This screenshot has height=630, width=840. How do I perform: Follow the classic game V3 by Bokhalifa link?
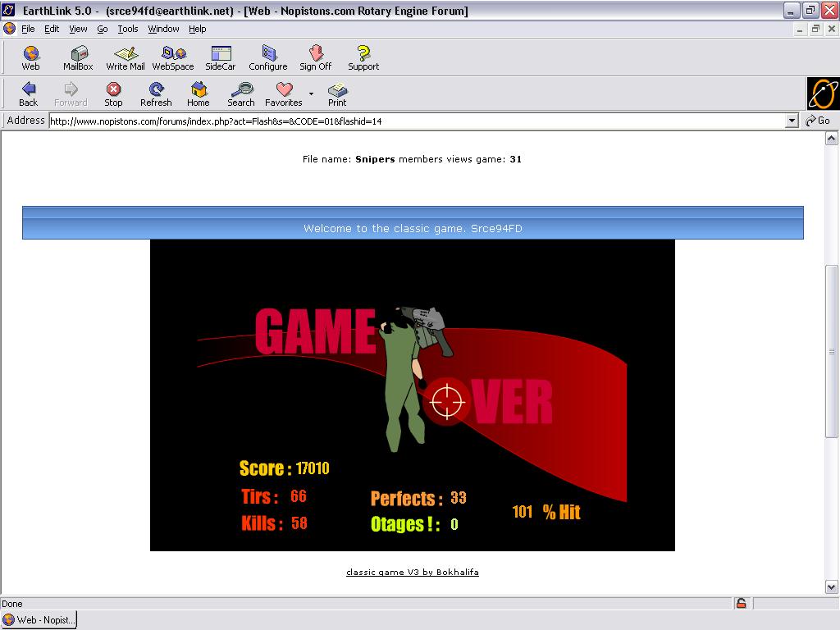tap(412, 572)
